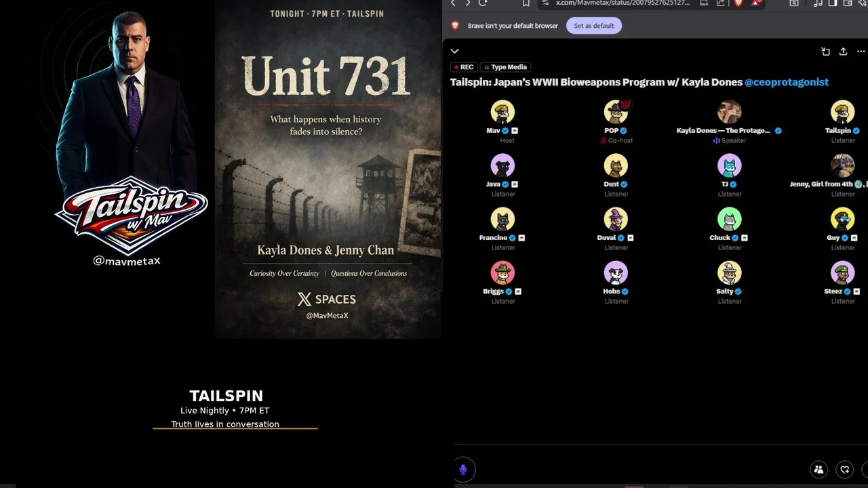This screenshot has height=488, width=868.
Task: Open Jenny, Girl from 4th avatar
Action: [843, 166]
